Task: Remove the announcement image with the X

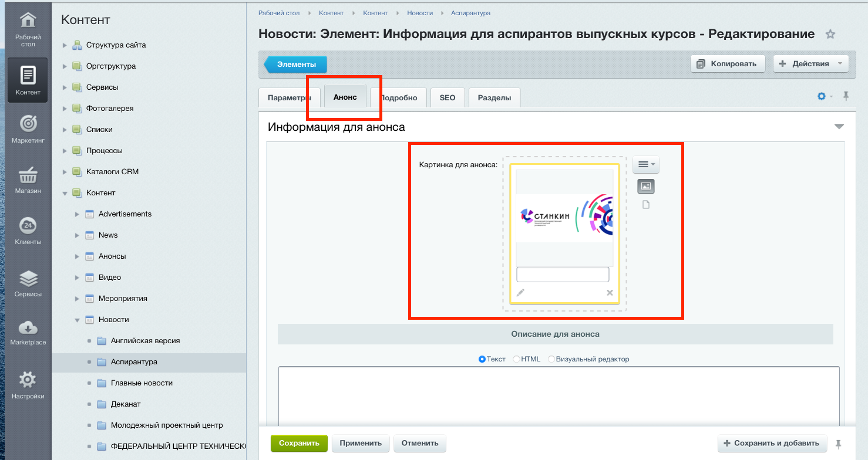Action: [x=610, y=293]
